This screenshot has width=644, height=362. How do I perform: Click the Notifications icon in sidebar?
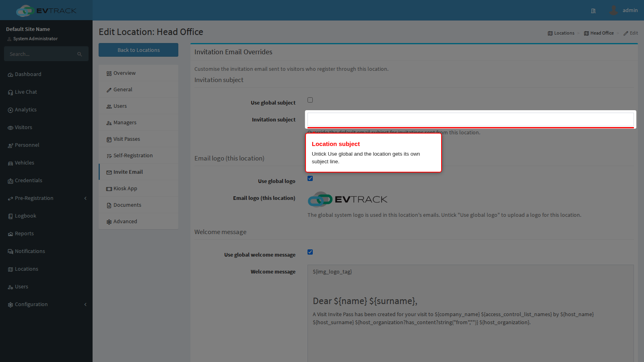coord(10,252)
